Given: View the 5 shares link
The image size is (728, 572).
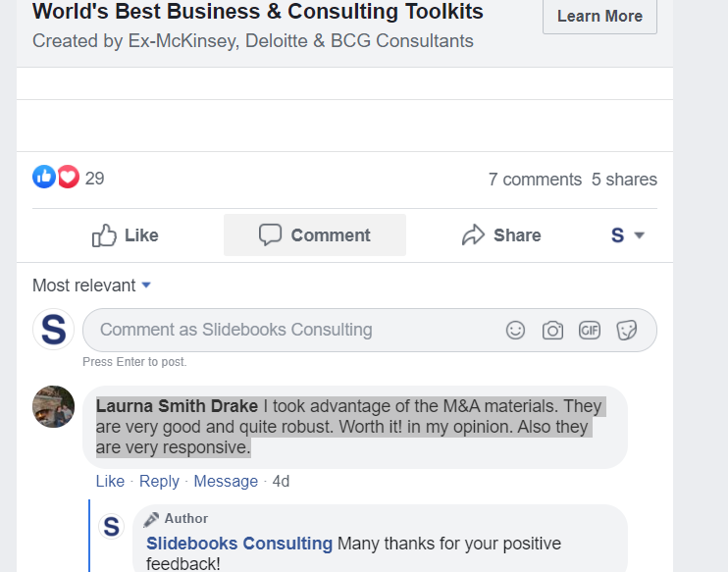Looking at the screenshot, I should 624,180.
